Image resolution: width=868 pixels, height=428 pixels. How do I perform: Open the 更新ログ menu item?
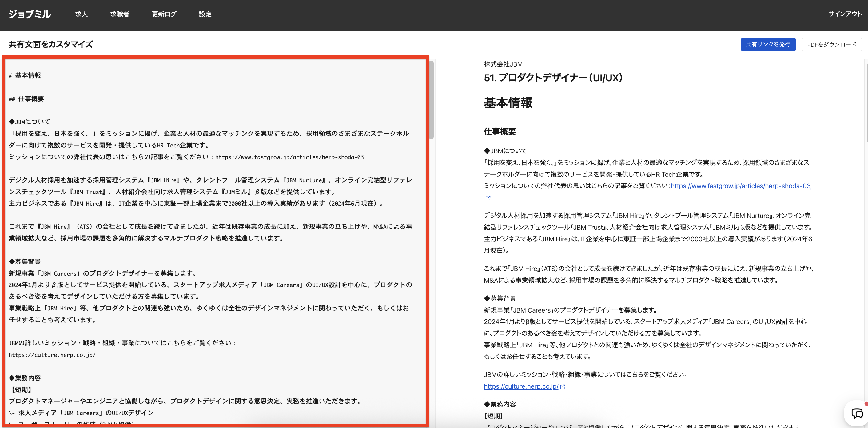tap(164, 14)
